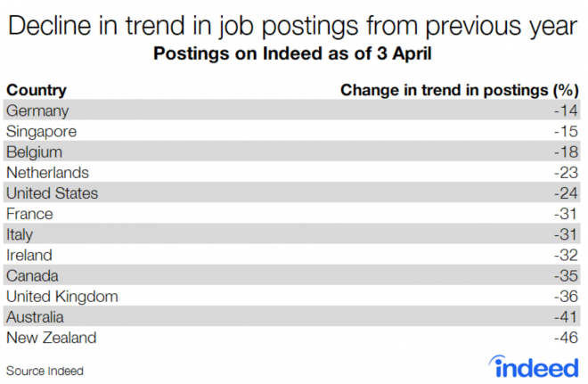The image size is (588, 384).
Task: Click the -46 value for New Zealand
Action: pos(568,338)
